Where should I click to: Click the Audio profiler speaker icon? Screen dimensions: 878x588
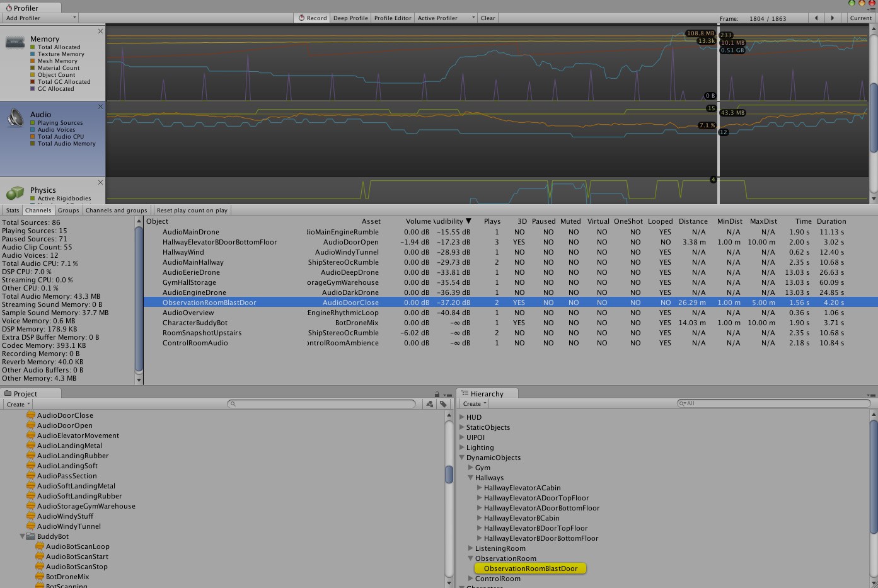pyautogui.click(x=15, y=118)
